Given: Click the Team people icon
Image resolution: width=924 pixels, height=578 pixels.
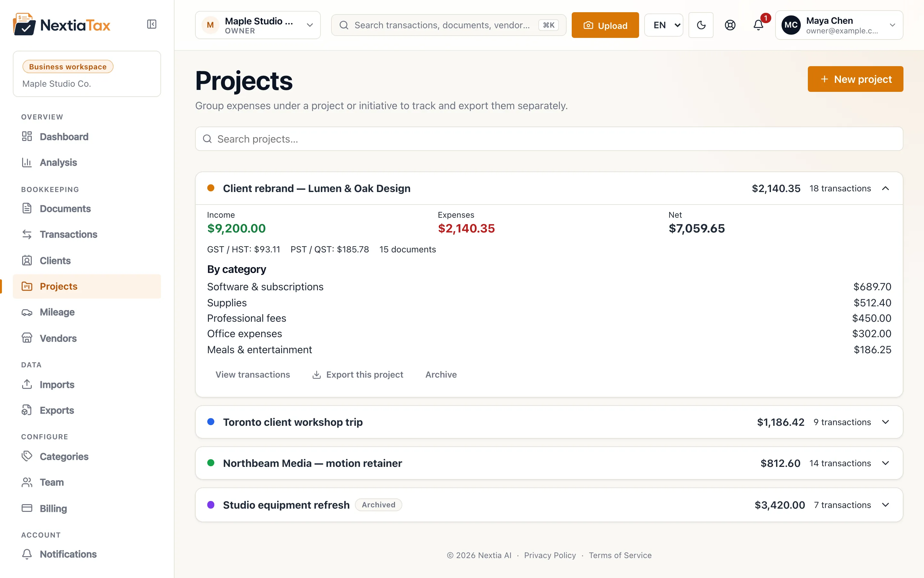Looking at the screenshot, I should (27, 482).
